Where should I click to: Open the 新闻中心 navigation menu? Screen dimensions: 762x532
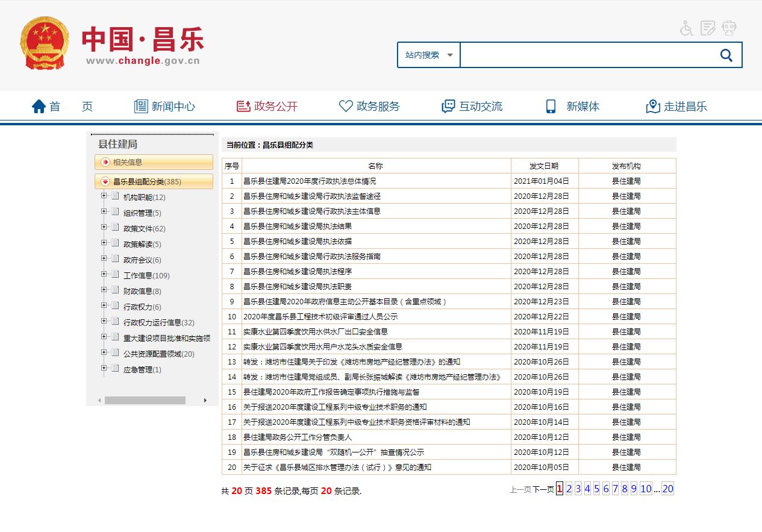point(164,107)
